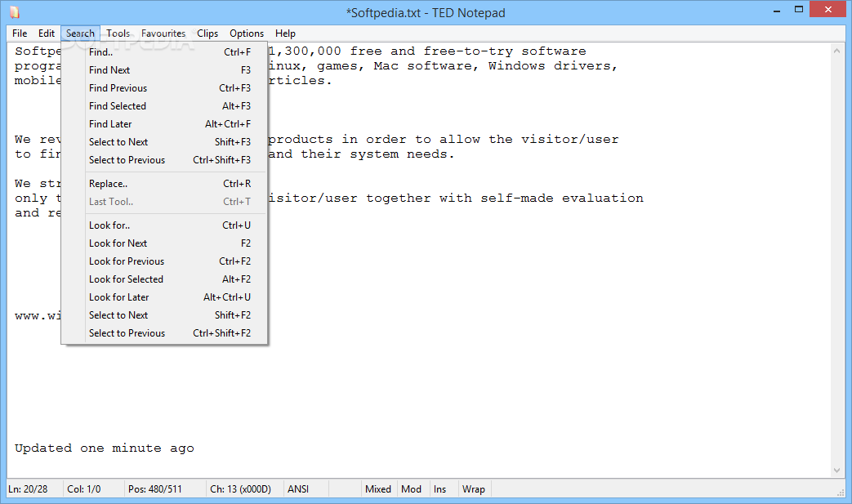This screenshot has width=852, height=504.
Task: Select Find Next menu entry
Action: pyautogui.click(x=165, y=70)
